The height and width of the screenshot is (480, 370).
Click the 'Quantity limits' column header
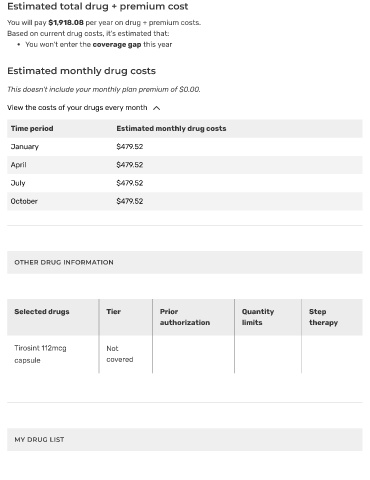click(x=258, y=317)
